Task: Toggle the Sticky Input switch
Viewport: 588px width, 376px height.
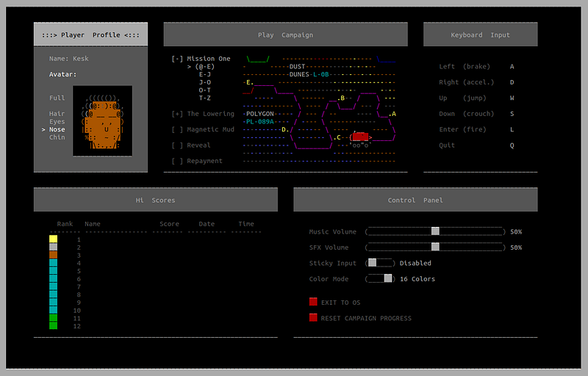Action: pyautogui.click(x=380, y=263)
